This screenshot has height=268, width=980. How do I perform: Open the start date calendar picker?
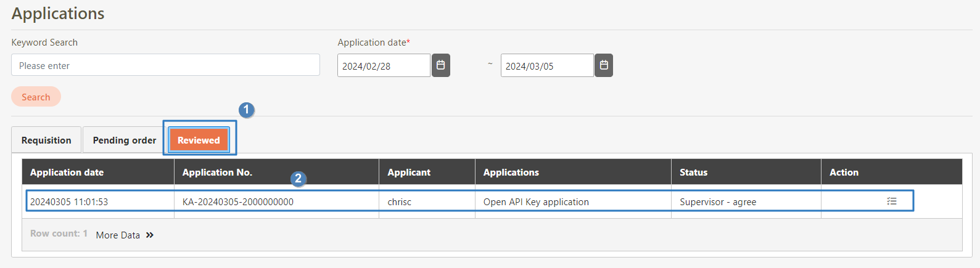pos(440,65)
